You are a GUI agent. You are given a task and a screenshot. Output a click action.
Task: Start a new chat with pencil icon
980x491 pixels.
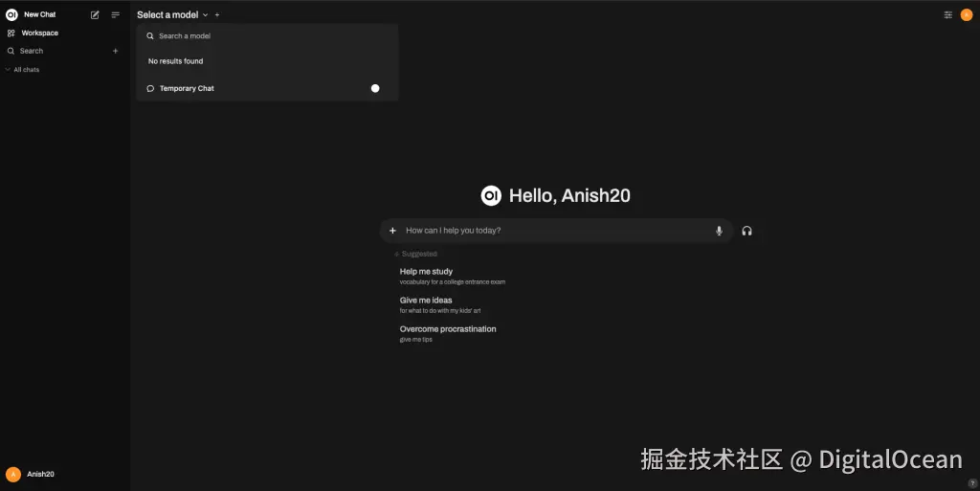point(95,15)
